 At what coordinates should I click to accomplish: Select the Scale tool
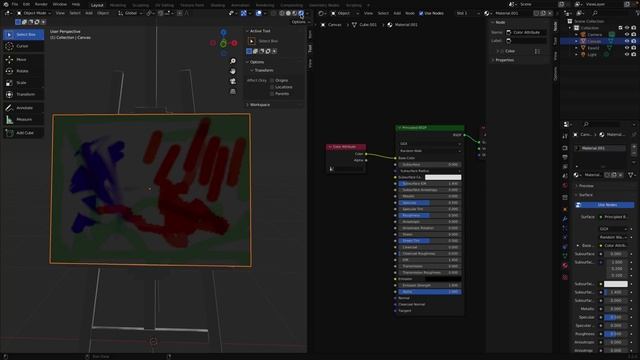[x=23, y=83]
